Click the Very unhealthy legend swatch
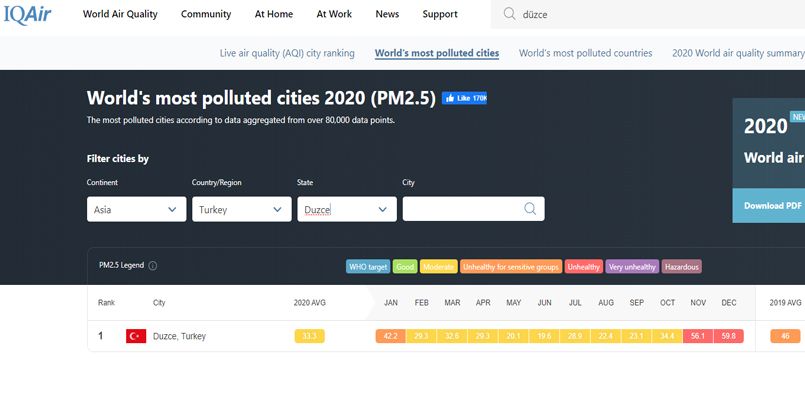 (x=632, y=266)
